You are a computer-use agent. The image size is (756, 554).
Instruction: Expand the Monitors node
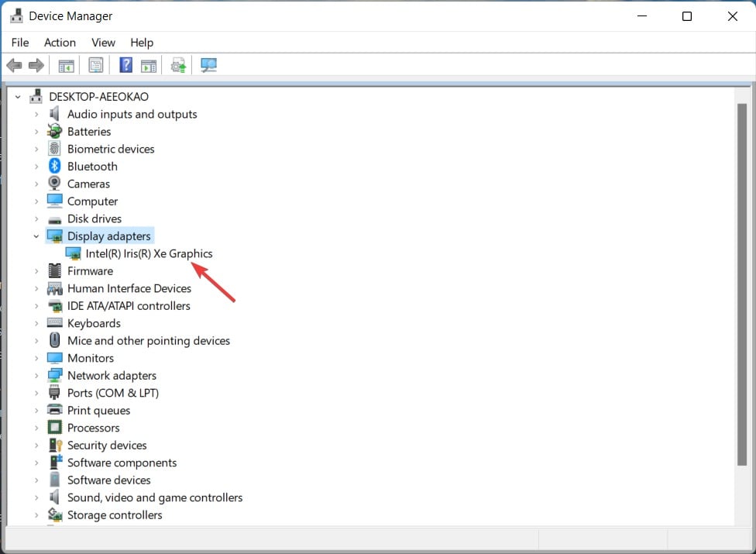tap(36, 358)
